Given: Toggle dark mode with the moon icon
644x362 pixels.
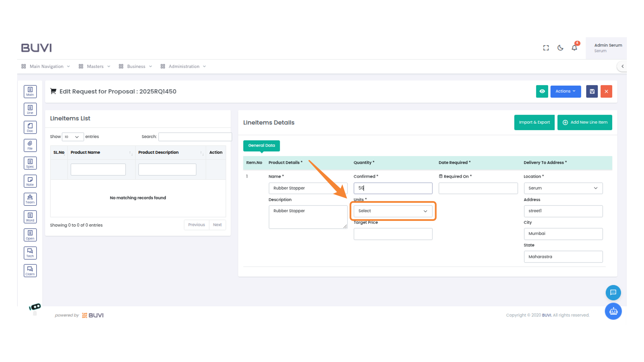Looking at the screenshot, I should (560, 48).
